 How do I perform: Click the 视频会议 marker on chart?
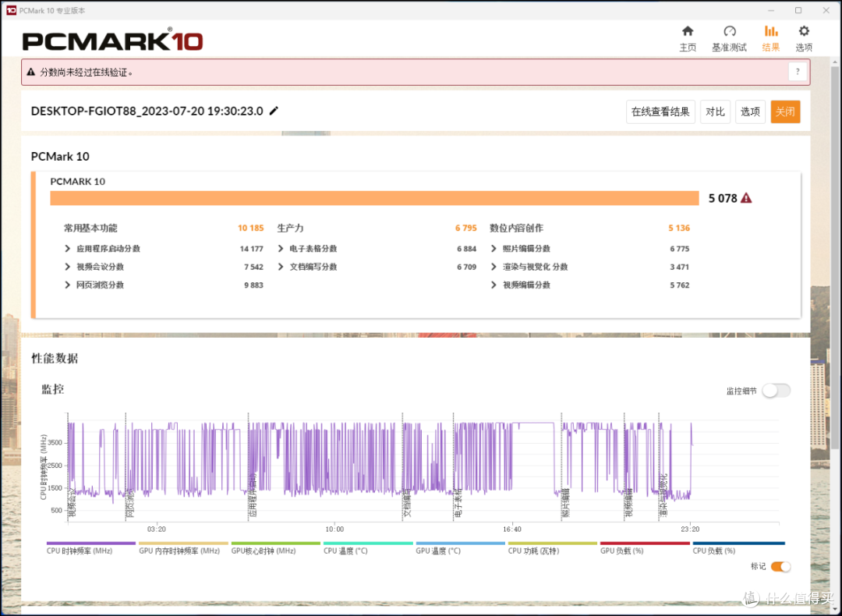pos(72,504)
